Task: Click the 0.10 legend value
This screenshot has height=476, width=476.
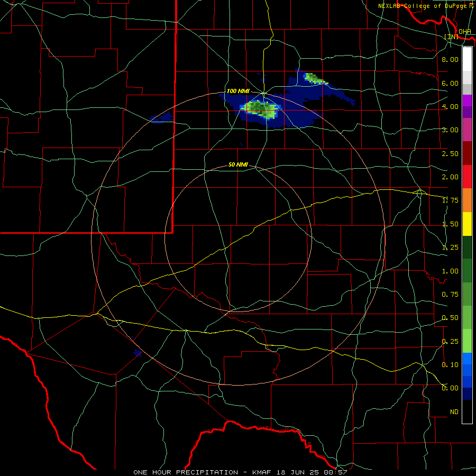Action: coord(450,365)
